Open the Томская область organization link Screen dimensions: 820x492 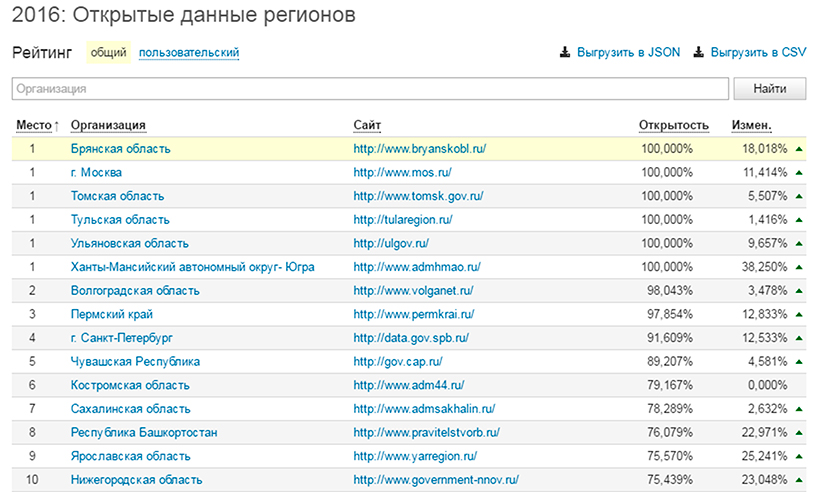pos(117,196)
